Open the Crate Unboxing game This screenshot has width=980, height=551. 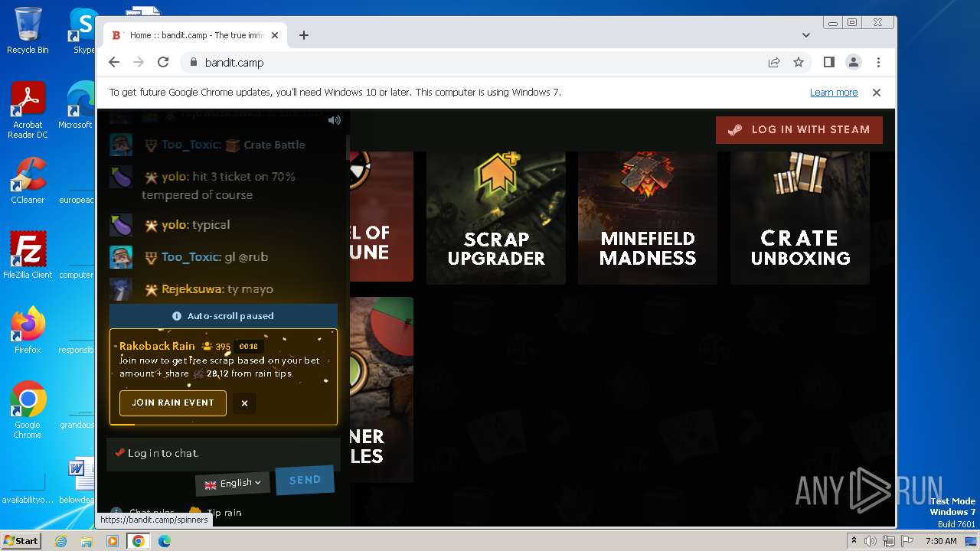click(x=800, y=217)
